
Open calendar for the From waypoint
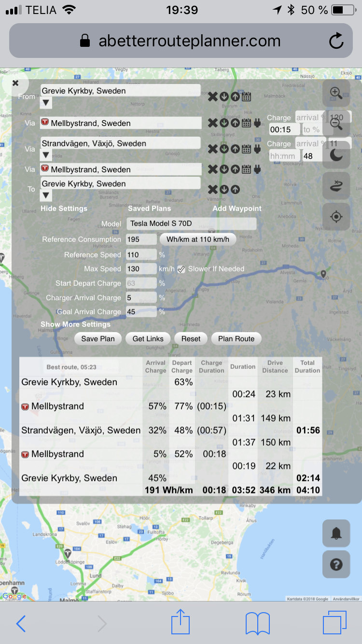click(x=246, y=97)
